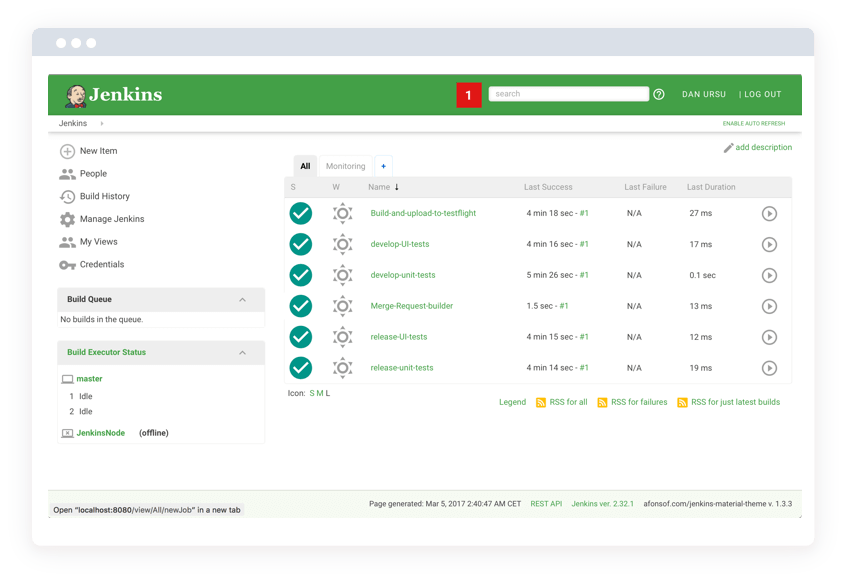
Task: Click the My Views icon
Action: [67, 242]
